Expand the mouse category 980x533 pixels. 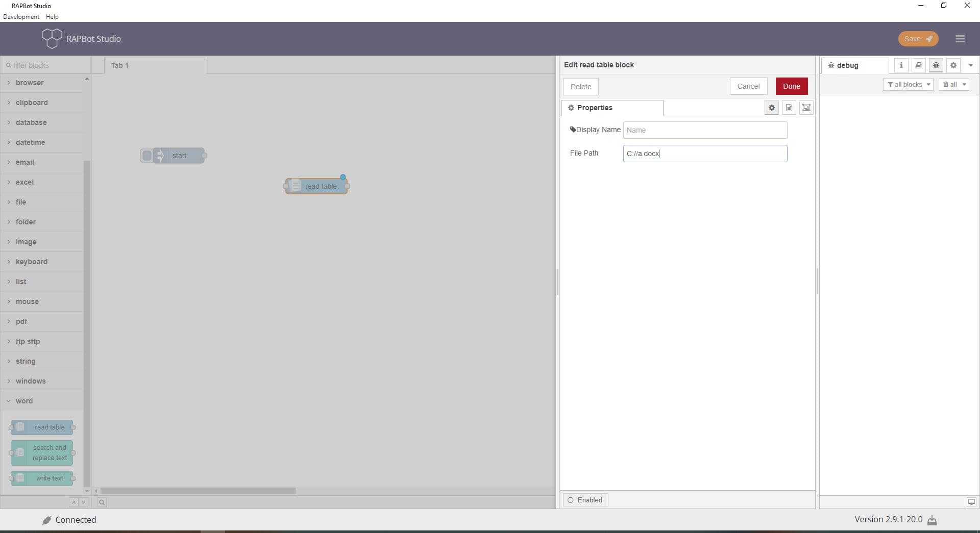tap(41, 301)
